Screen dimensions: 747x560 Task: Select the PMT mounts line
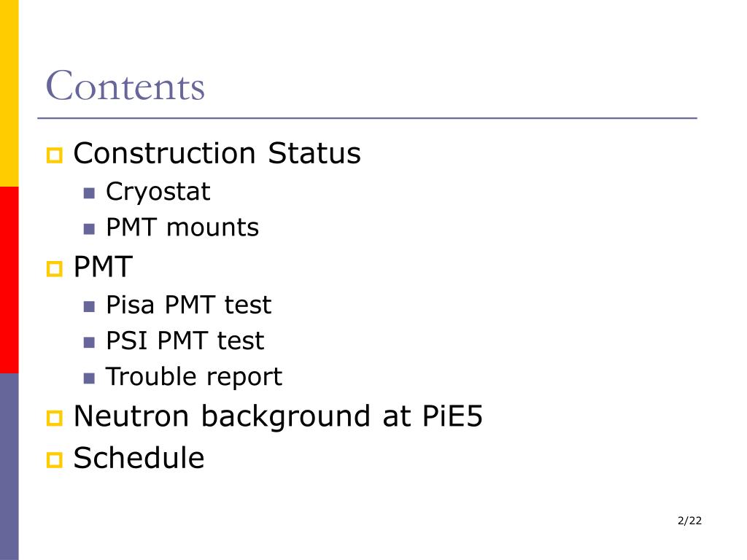pos(182,227)
